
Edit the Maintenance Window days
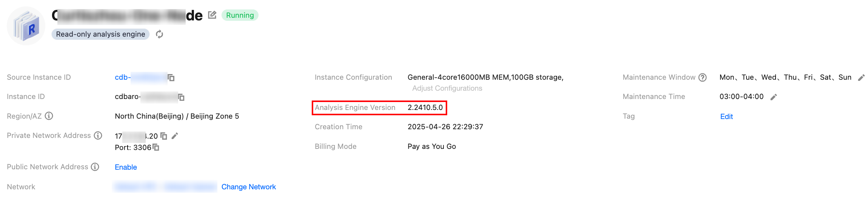861,78
